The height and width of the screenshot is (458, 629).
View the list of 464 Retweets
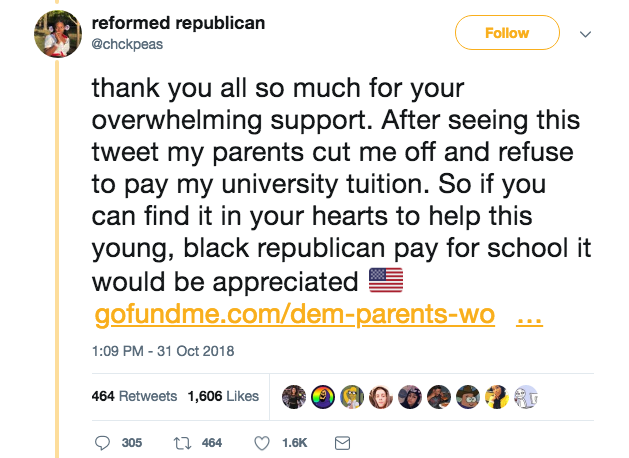(134, 396)
